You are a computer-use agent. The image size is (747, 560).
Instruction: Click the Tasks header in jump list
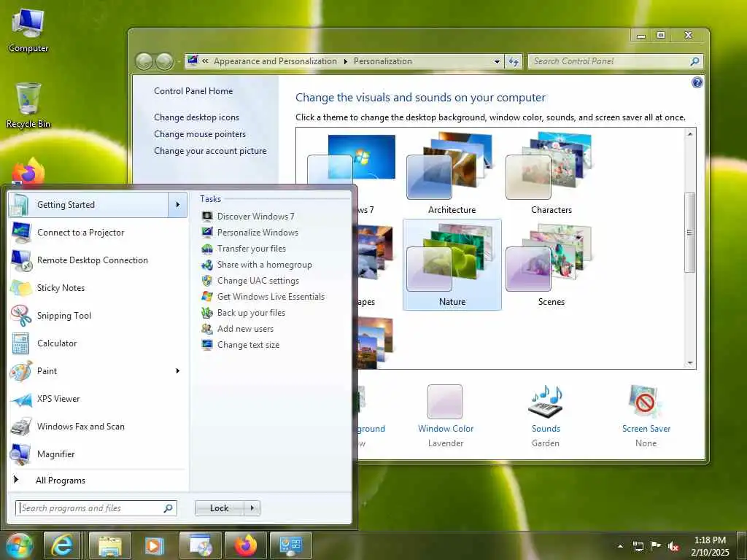click(210, 199)
